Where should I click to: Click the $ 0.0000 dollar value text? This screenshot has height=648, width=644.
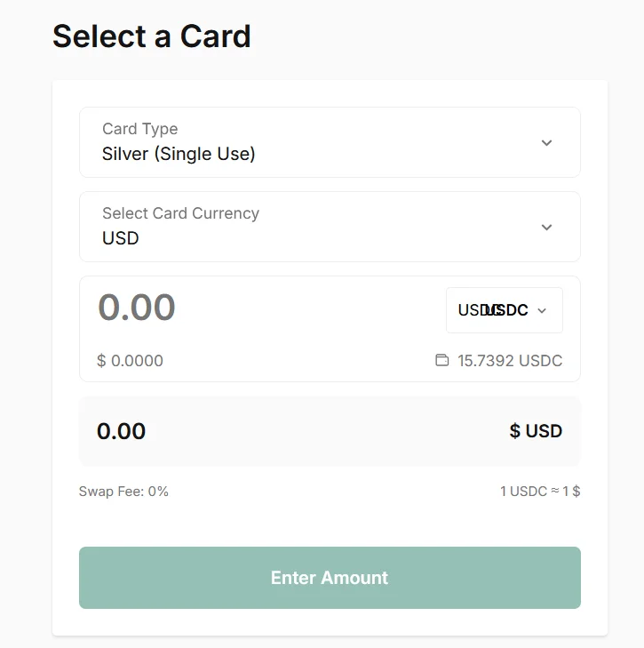[x=130, y=361]
